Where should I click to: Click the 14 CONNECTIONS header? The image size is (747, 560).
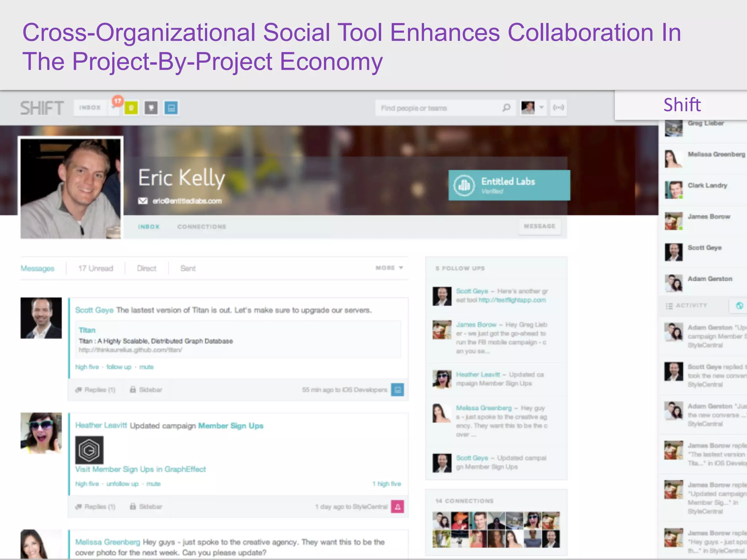click(464, 501)
